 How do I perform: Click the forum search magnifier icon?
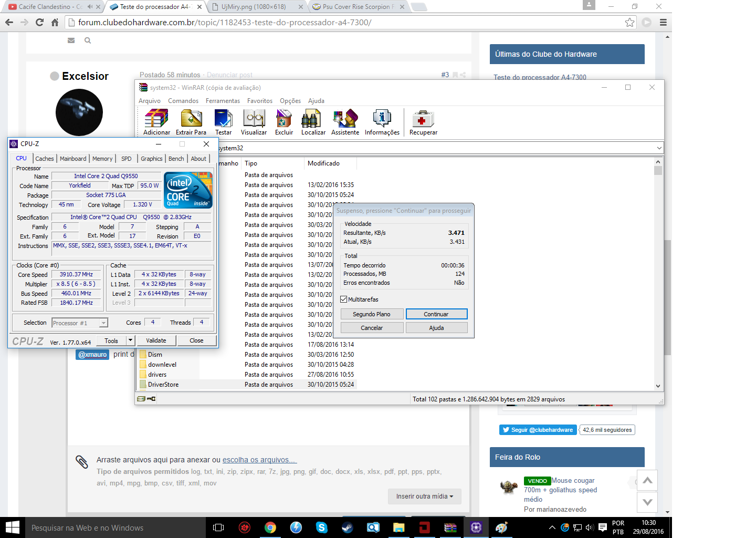pyautogui.click(x=88, y=40)
